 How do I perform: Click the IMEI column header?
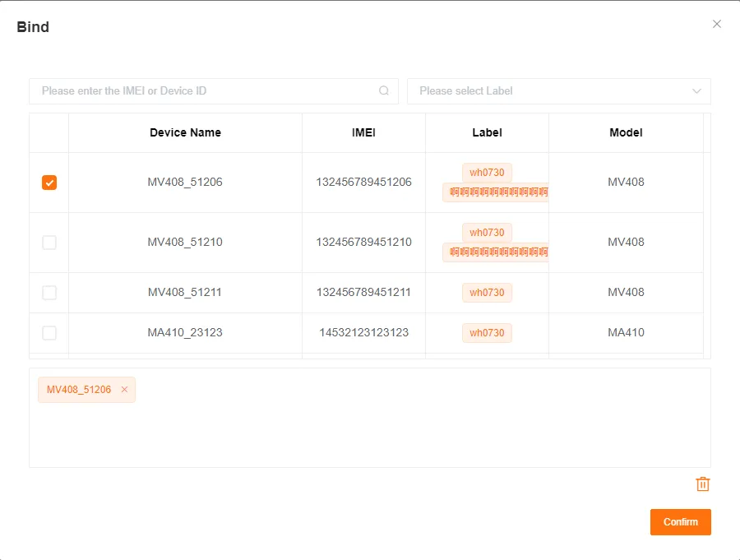363,132
